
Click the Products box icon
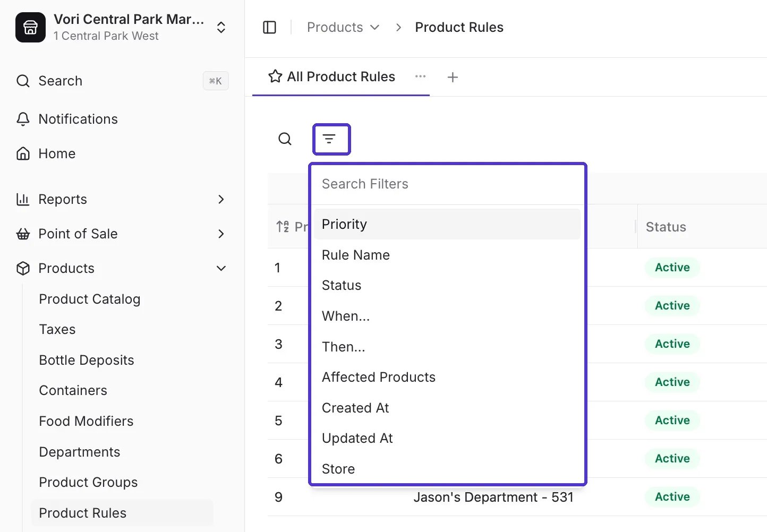point(23,268)
